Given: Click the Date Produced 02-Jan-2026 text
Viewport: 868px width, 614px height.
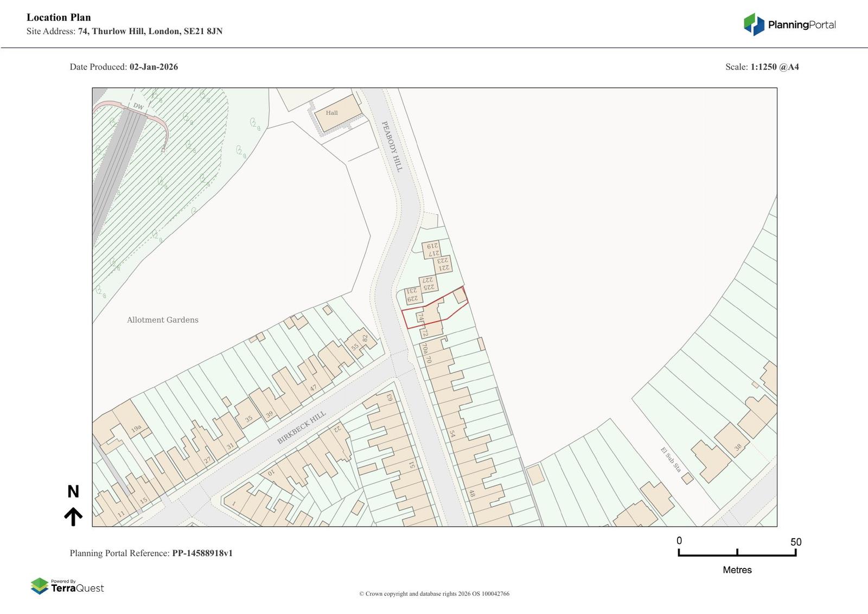Looking at the screenshot, I should point(124,67).
